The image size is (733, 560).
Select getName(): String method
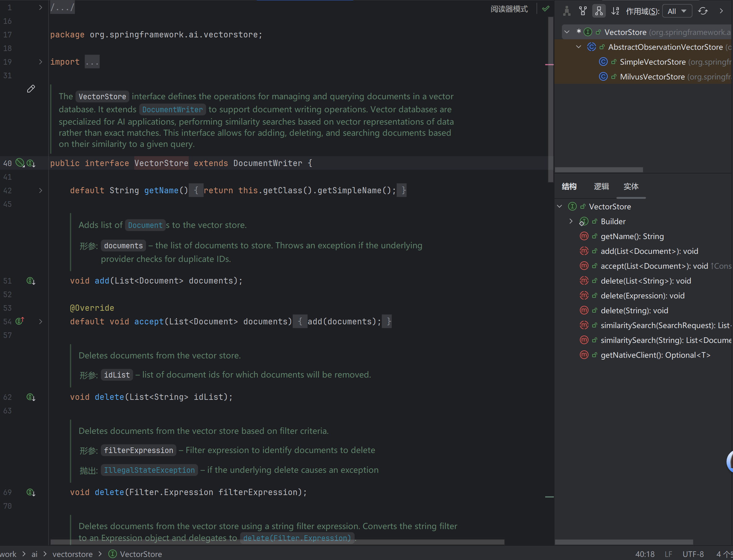[x=632, y=236]
